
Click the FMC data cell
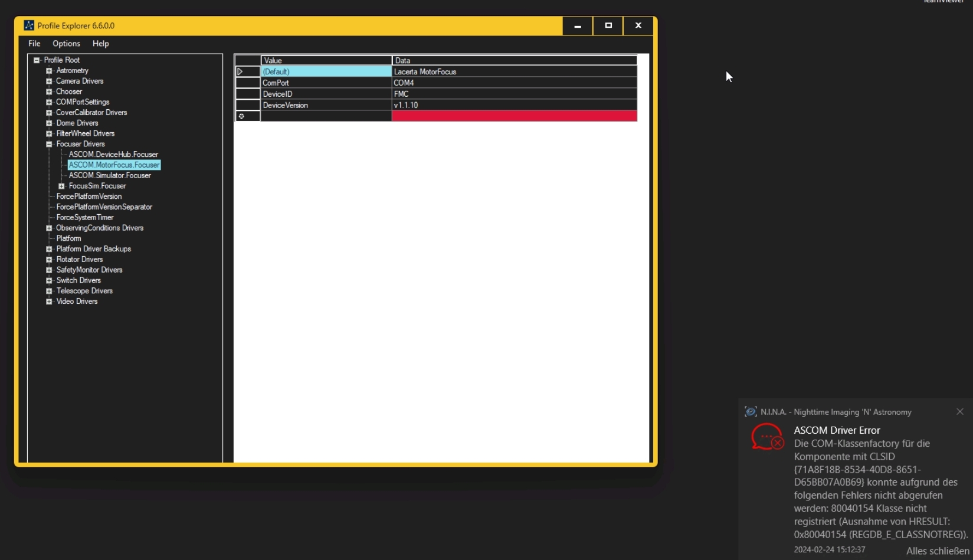click(x=515, y=94)
